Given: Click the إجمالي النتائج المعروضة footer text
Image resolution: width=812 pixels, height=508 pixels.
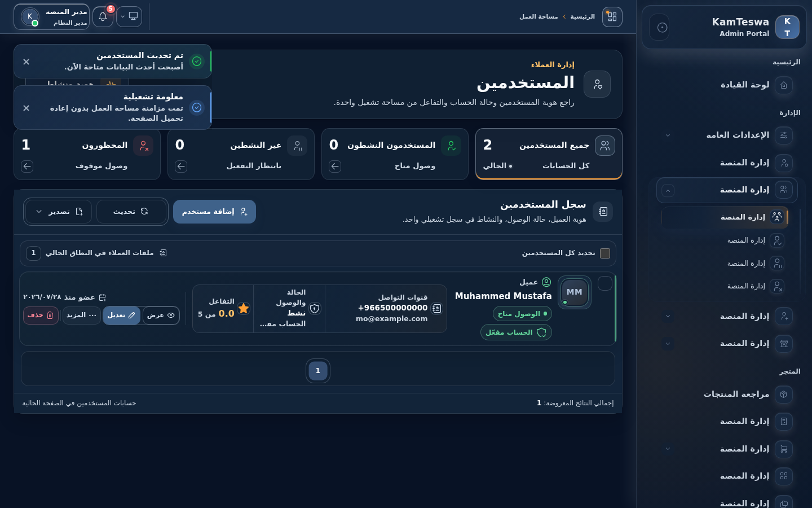Looking at the screenshot, I should (575, 403).
